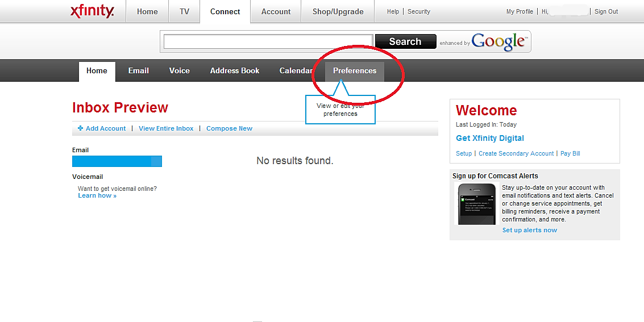
Task: Click the Compose New link
Action: click(x=229, y=128)
